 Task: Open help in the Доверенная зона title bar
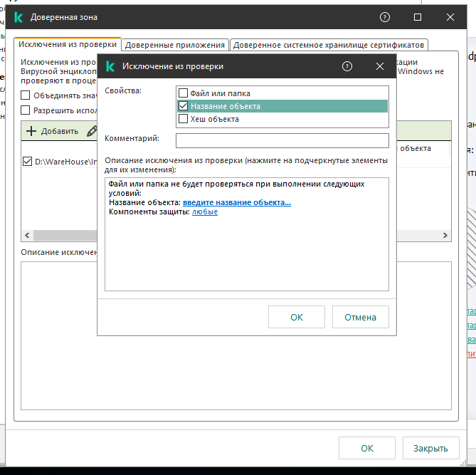[385, 17]
